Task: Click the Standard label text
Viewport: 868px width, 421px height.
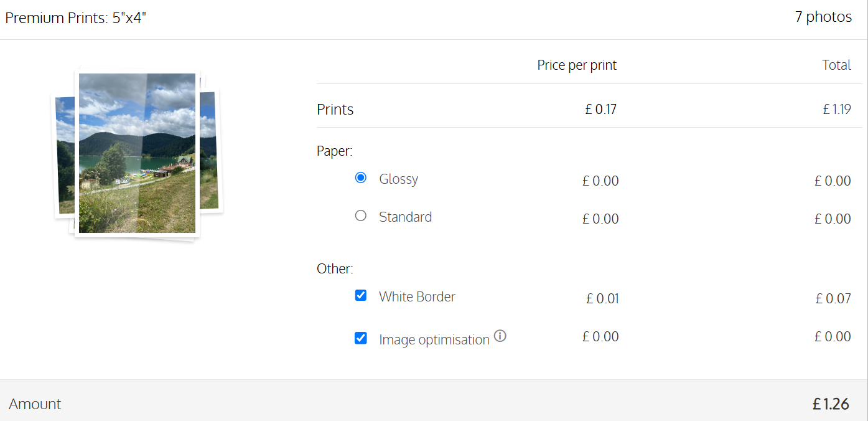Action: coord(405,217)
